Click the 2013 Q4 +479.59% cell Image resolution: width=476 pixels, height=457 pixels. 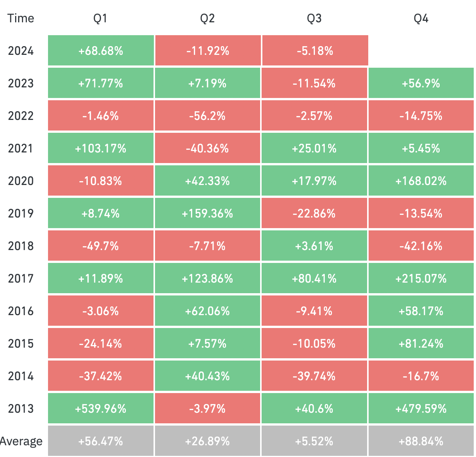pos(421,409)
